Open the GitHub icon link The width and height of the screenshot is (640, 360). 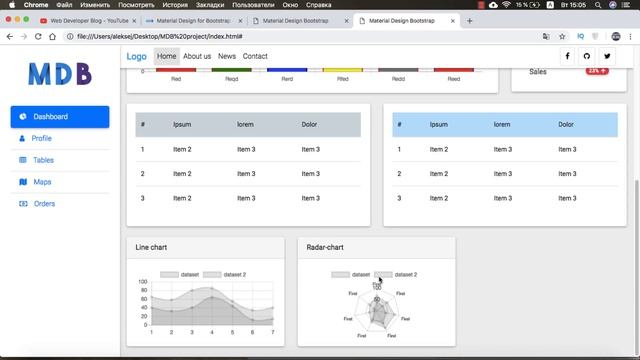point(587,56)
